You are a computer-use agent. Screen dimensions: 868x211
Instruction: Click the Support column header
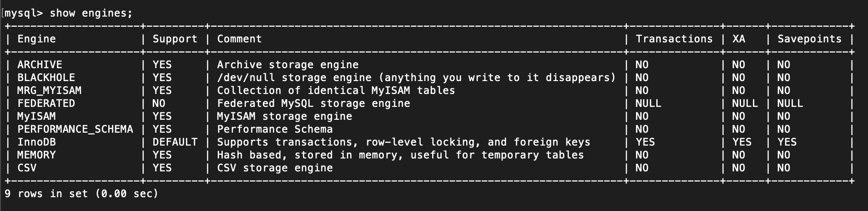click(x=175, y=39)
